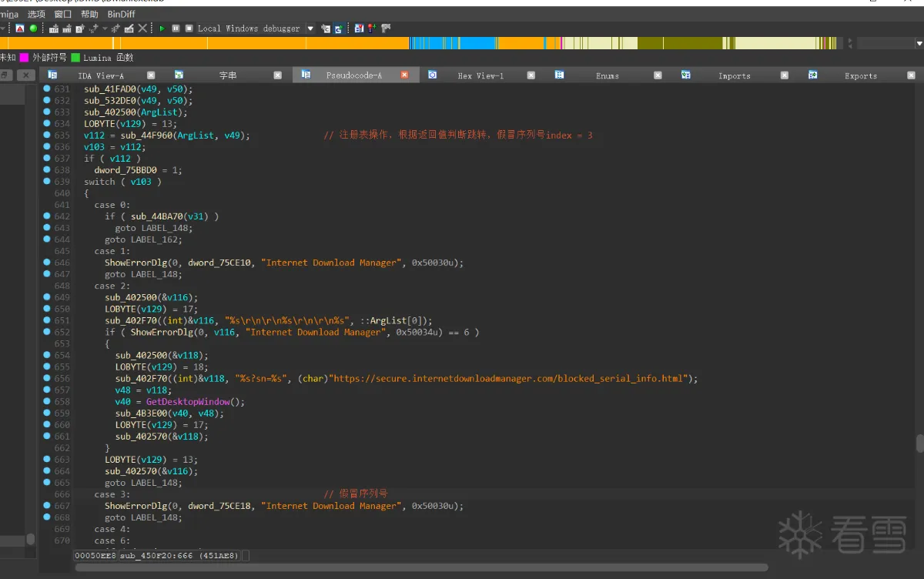Toggle breakpoint dot on line 652

[46, 332]
